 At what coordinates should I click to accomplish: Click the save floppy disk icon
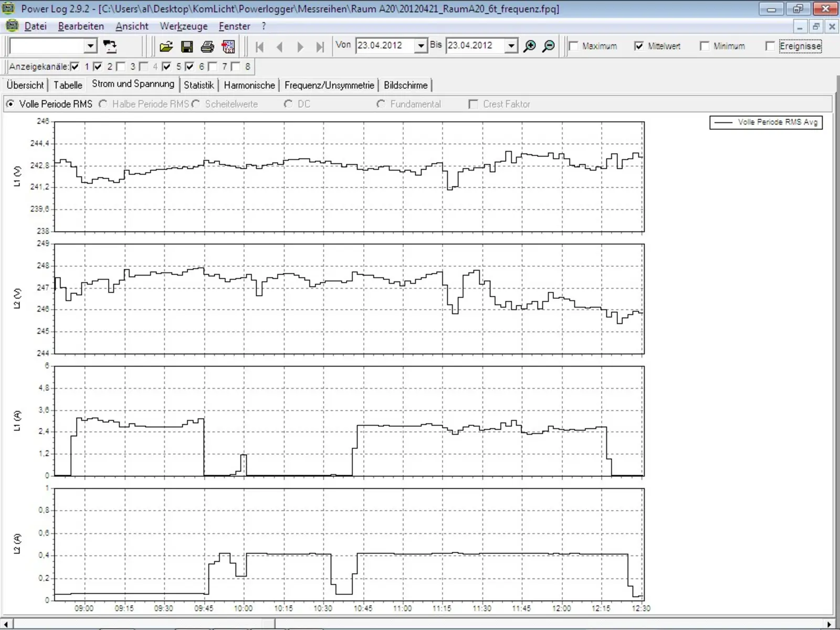[x=186, y=47]
